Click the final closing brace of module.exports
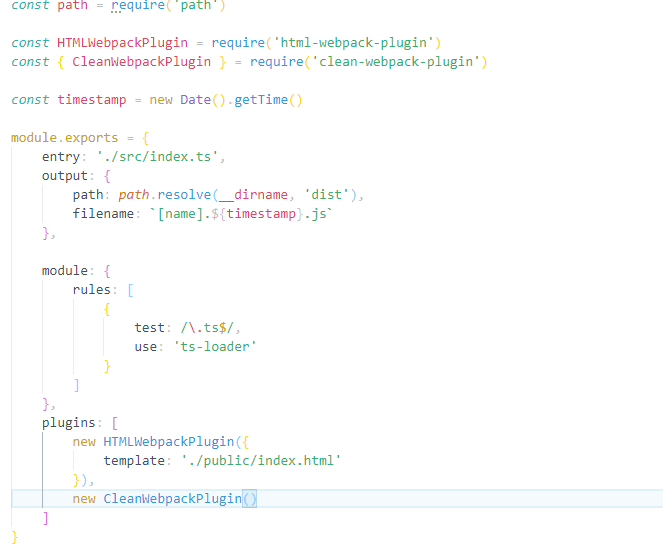Viewport: 663px width, 548px height. pos(14,537)
